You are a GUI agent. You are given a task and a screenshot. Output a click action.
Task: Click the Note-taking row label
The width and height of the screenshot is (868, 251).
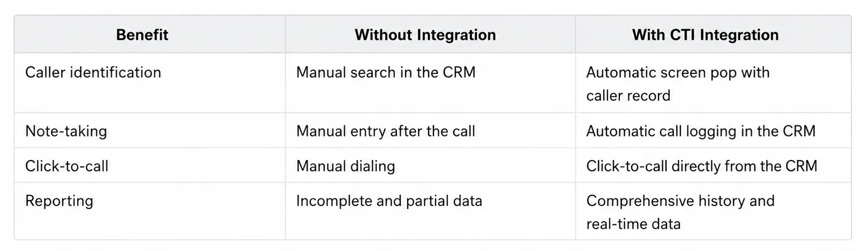click(66, 131)
